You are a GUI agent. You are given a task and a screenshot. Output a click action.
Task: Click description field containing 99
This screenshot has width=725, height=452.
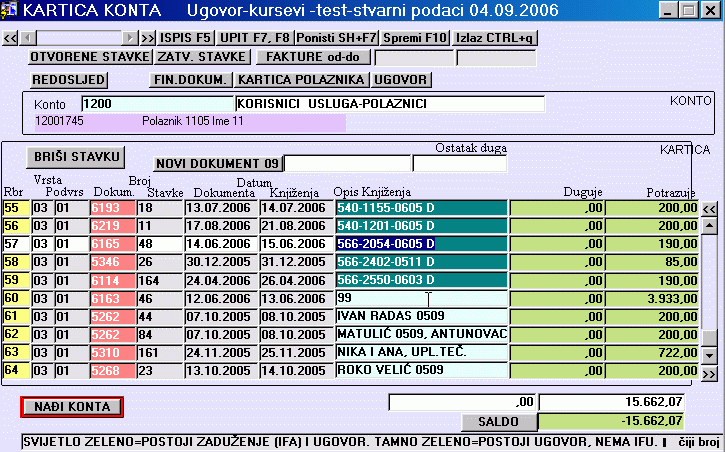click(421, 298)
